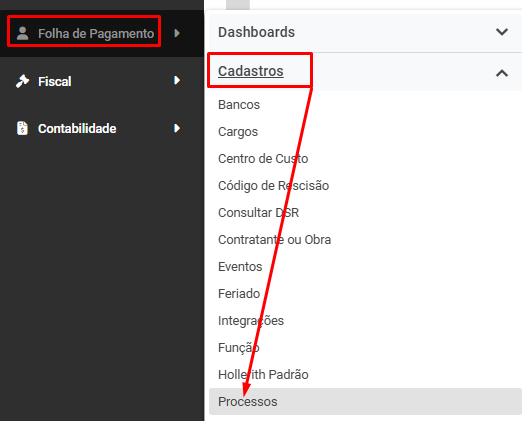Click the Folha de Pagamento person icon

point(23,33)
